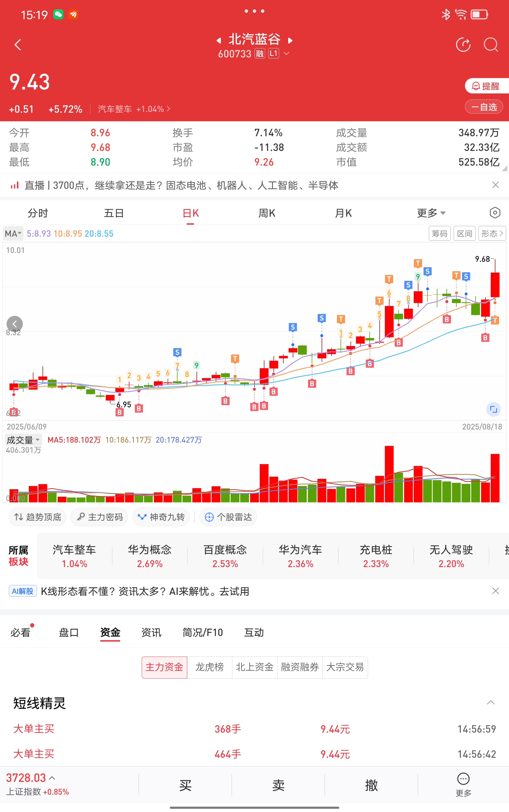Toggle 个股雷达 indicator
Image resolution: width=509 pixels, height=812 pixels.
point(228,517)
